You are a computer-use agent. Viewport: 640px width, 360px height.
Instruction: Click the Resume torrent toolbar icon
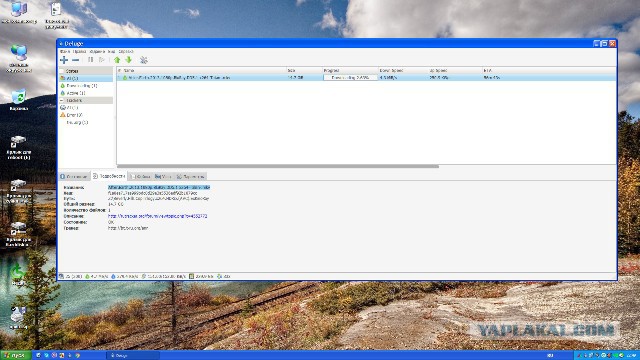pos(102,60)
